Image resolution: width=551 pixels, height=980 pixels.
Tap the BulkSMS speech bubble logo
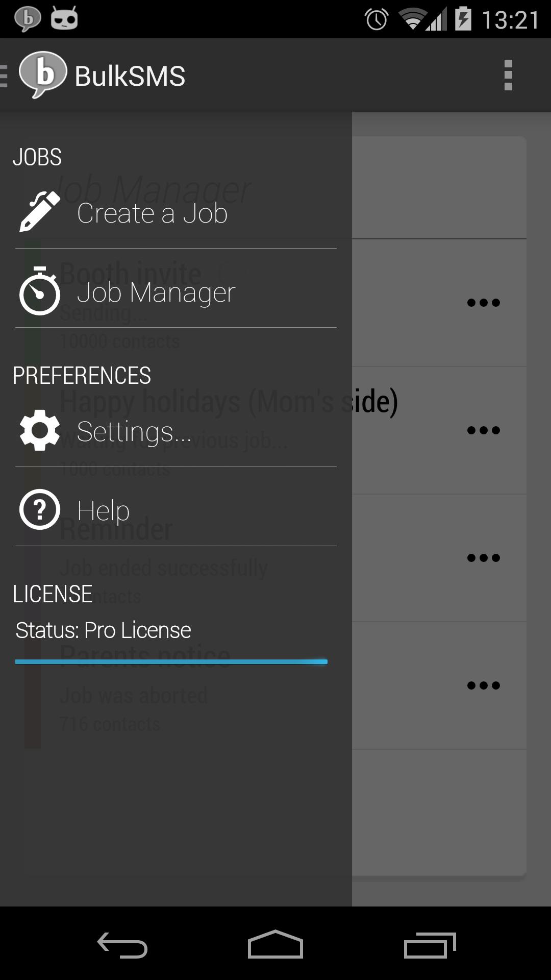43,75
